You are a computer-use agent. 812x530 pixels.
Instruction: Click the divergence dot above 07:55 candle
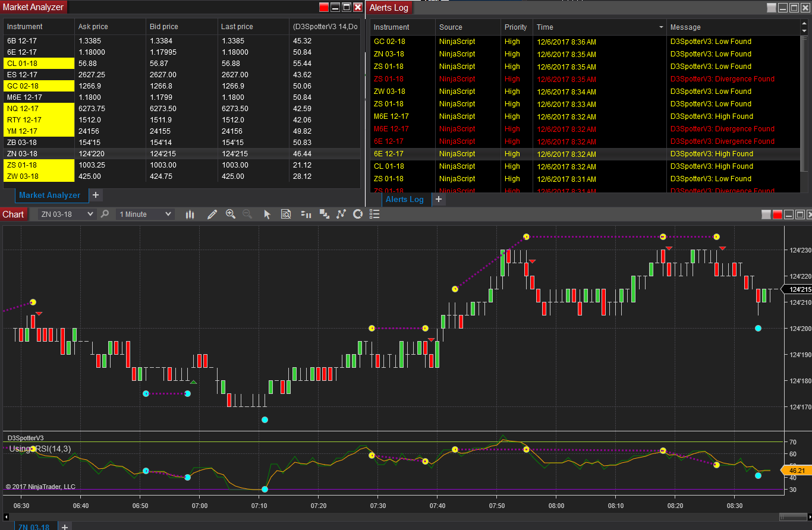[x=526, y=237]
